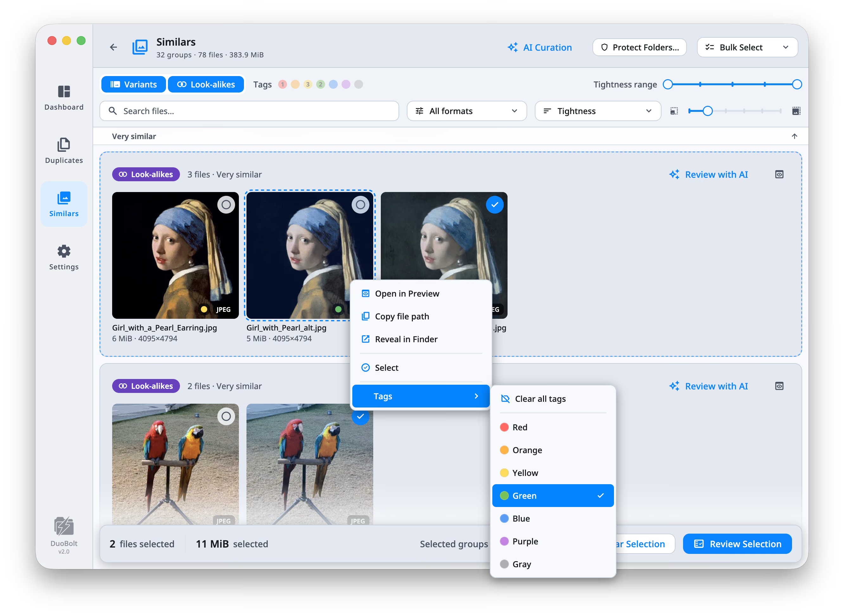Click the Review Selection button icon
The height and width of the screenshot is (616, 844).
coord(699,544)
